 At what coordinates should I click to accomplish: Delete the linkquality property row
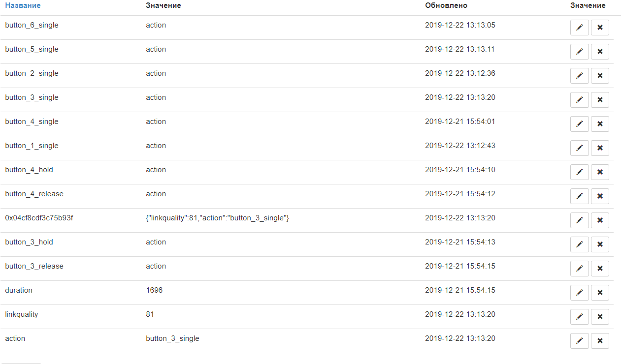pos(600,317)
